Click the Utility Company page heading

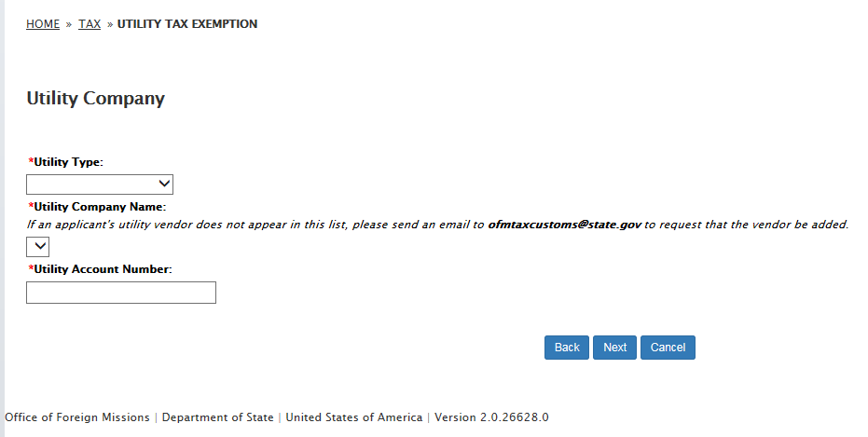96,98
